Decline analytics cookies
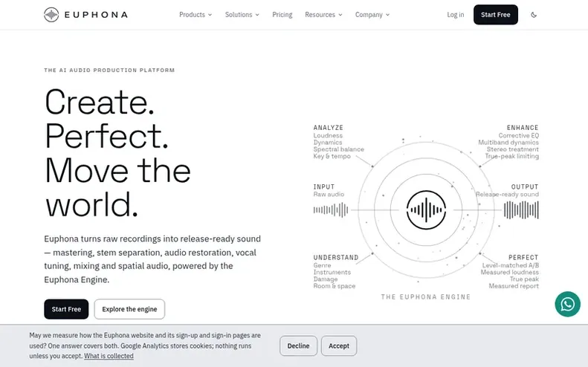The width and height of the screenshot is (588, 367). click(298, 345)
